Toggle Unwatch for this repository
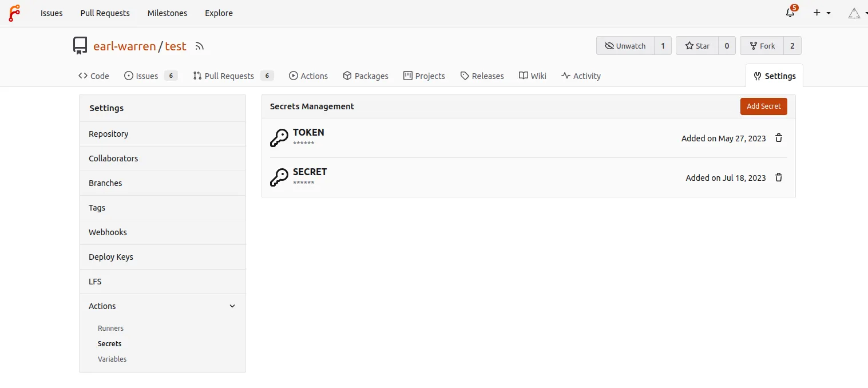 click(625, 46)
